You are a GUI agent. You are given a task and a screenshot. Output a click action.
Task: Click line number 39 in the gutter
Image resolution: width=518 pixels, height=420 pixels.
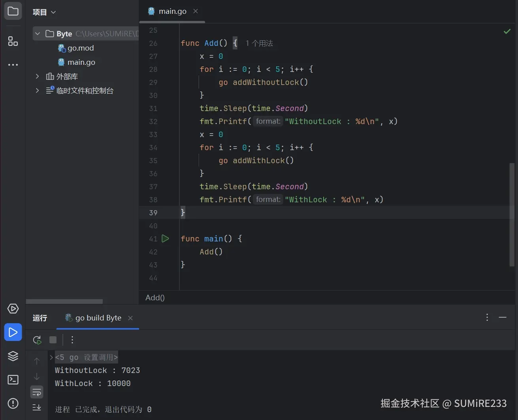(x=153, y=213)
